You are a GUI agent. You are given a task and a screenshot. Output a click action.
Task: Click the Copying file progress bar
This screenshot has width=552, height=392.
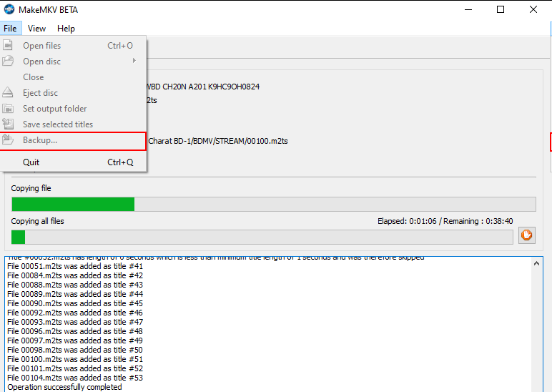click(x=274, y=205)
